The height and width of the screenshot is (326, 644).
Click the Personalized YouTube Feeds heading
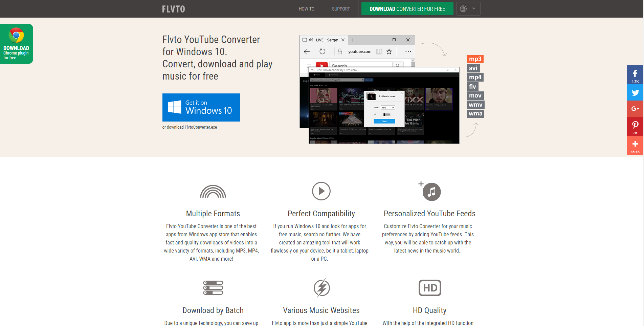(x=429, y=214)
